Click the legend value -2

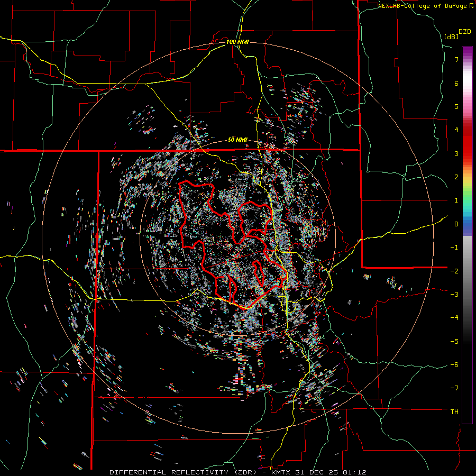(x=454, y=271)
